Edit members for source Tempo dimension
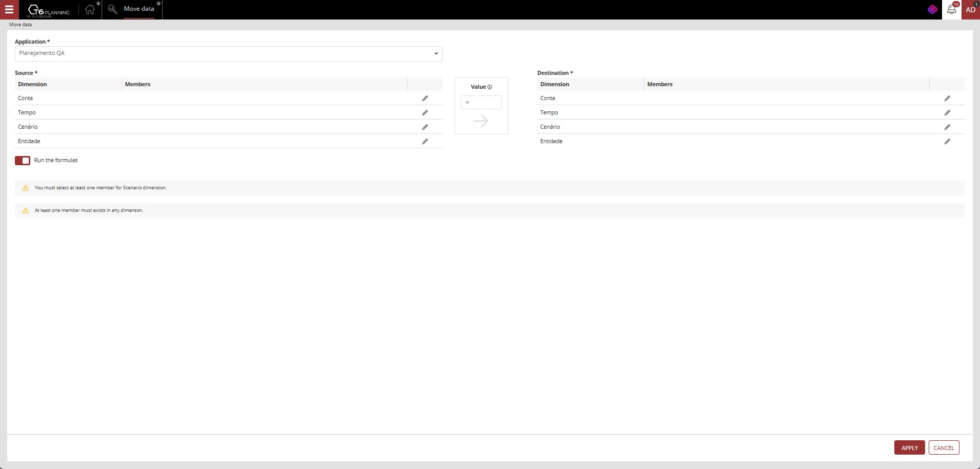This screenshot has width=980, height=469. (425, 112)
